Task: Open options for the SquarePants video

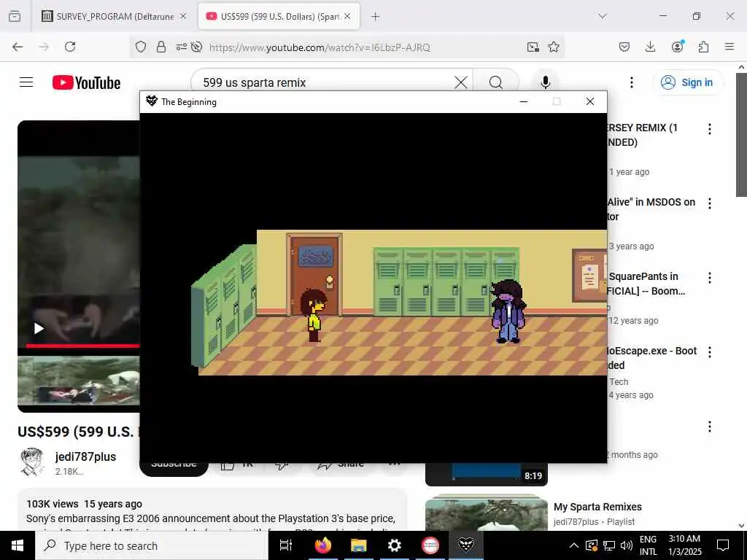Action: [710, 278]
